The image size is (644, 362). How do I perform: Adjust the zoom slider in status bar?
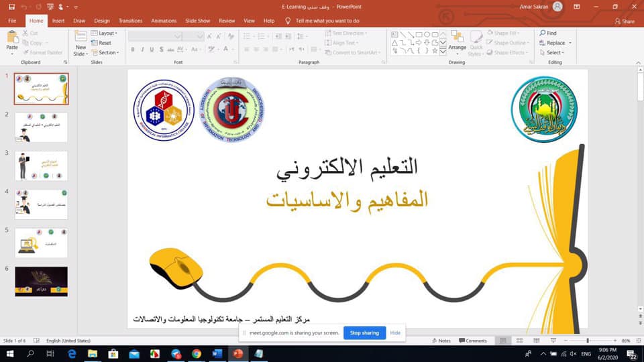[588, 341]
